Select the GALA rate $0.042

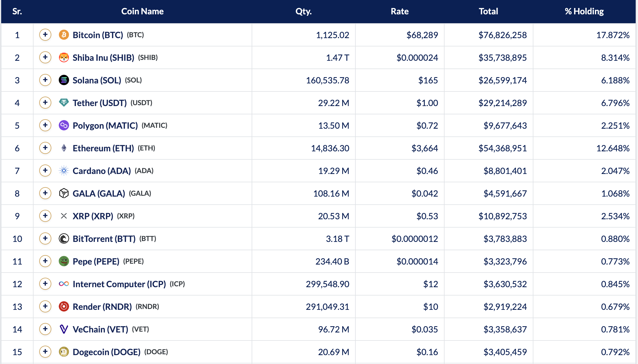click(x=425, y=193)
